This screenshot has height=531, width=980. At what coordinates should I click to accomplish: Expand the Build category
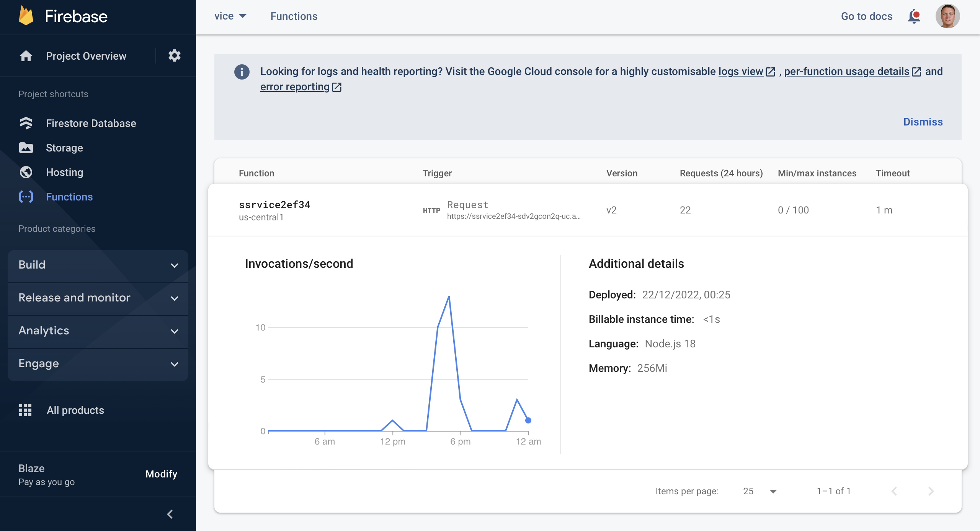tap(98, 265)
